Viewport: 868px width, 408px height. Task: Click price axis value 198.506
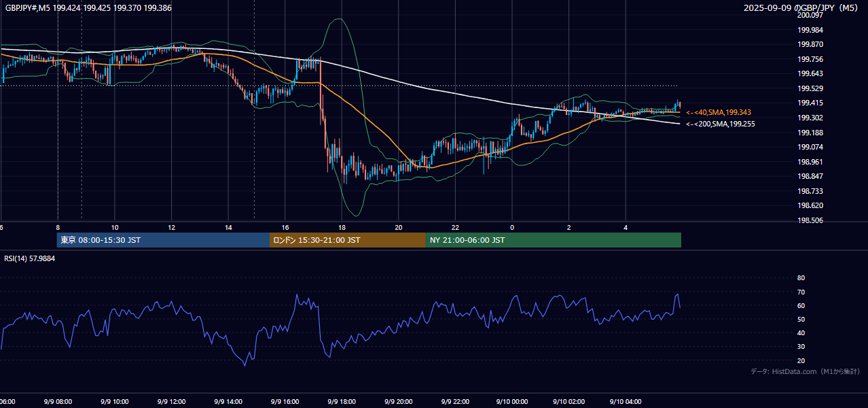coord(810,220)
